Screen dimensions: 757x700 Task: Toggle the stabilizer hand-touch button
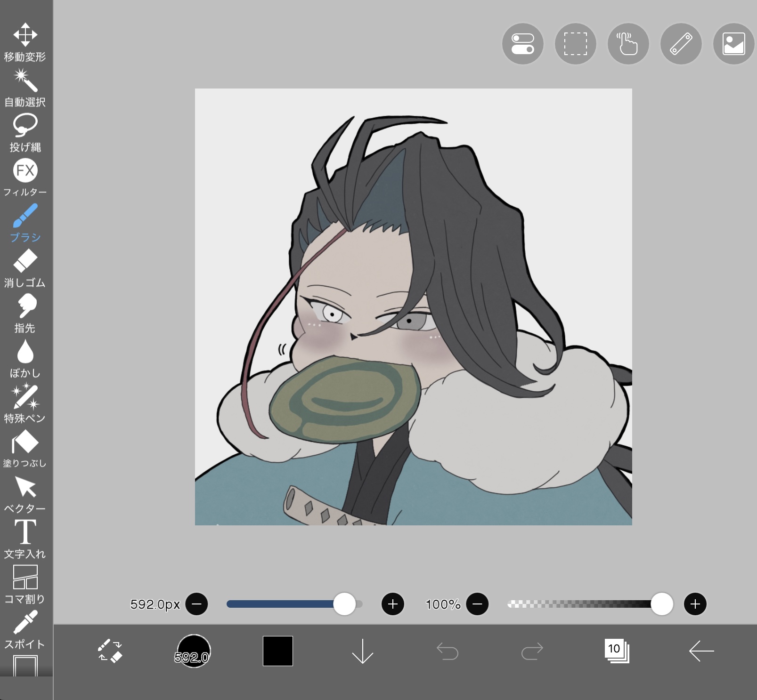point(628,44)
